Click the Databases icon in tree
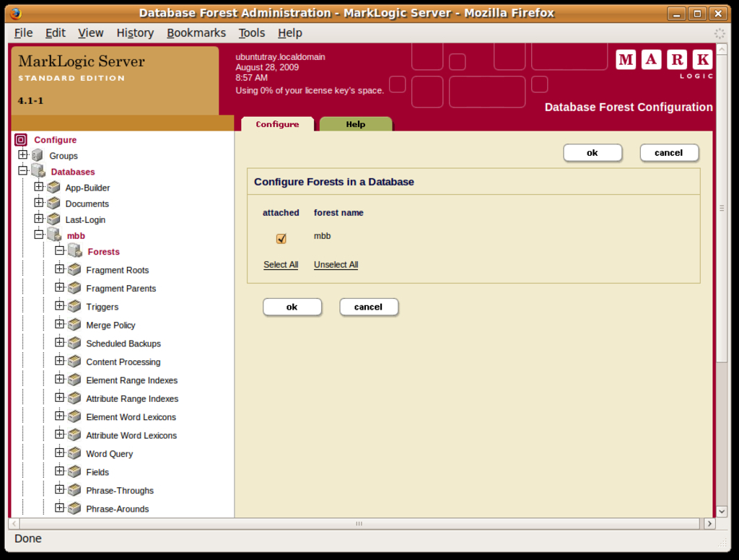This screenshot has width=739, height=560. (38, 170)
